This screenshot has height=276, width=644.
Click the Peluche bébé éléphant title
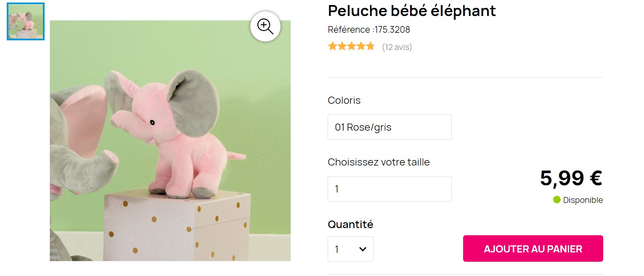click(x=412, y=11)
